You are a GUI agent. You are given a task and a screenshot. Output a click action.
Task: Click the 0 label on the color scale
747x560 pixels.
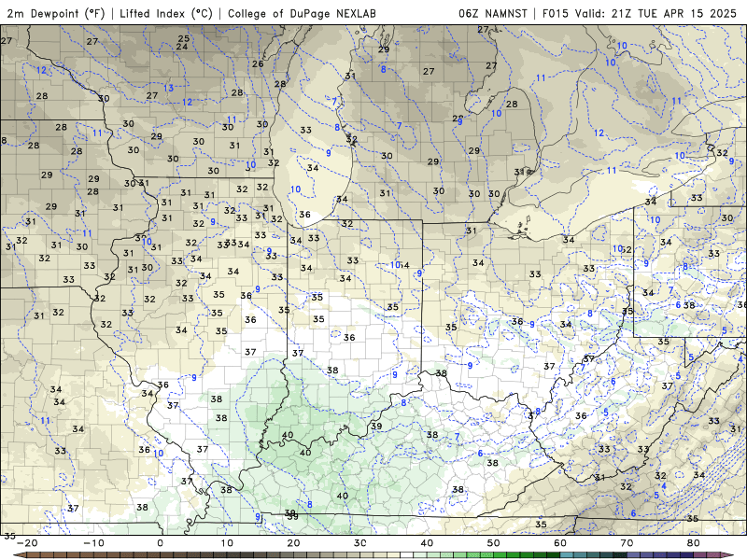click(160, 543)
